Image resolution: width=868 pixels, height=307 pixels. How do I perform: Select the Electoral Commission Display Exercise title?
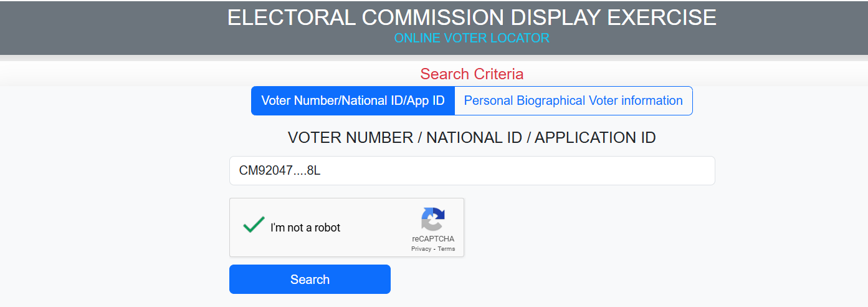[x=472, y=17]
